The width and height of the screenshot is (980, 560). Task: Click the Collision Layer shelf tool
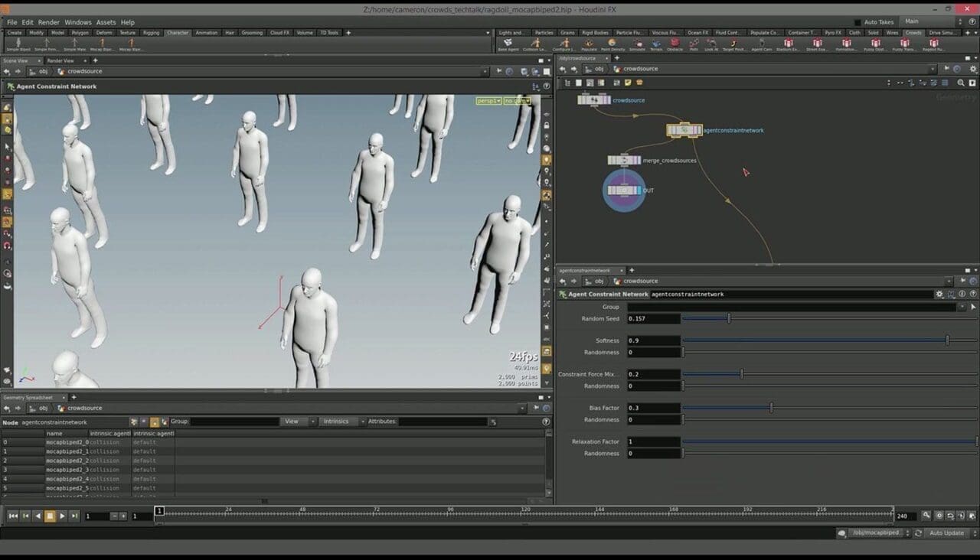click(535, 44)
